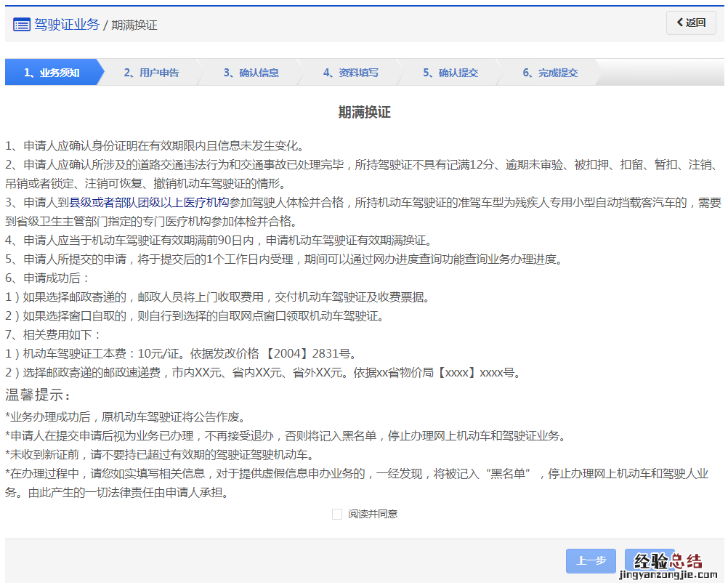This screenshot has height=588, width=728.
Task: Open step 4、资料填写
Action: coord(351,73)
